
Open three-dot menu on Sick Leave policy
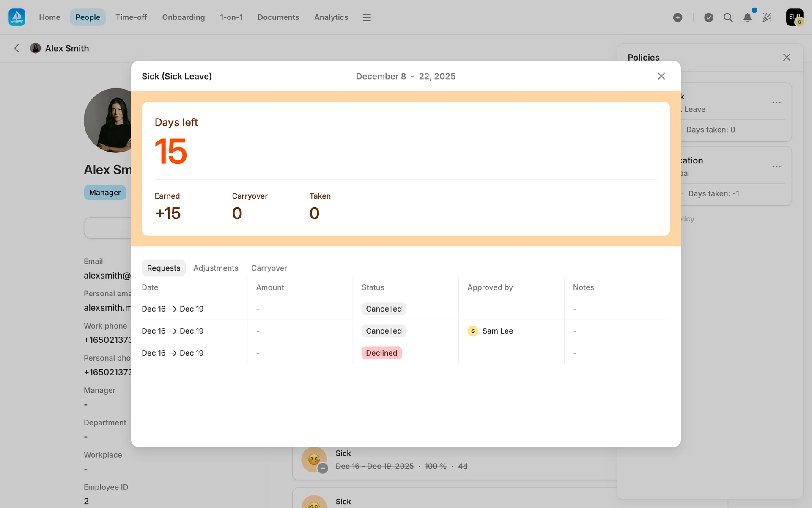pos(776,102)
